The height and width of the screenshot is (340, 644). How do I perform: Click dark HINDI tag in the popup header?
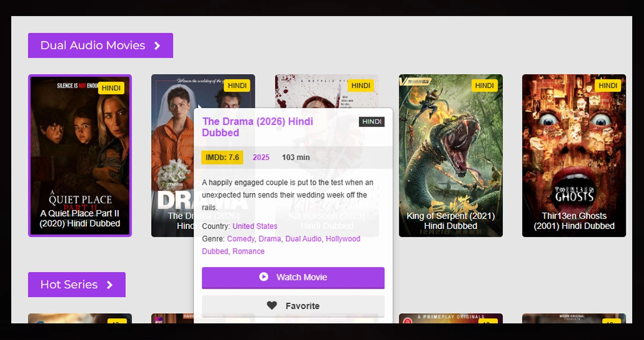coord(371,122)
